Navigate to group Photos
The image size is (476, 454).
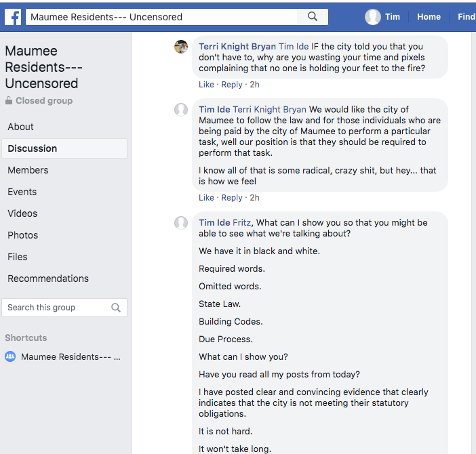[x=23, y=235]
